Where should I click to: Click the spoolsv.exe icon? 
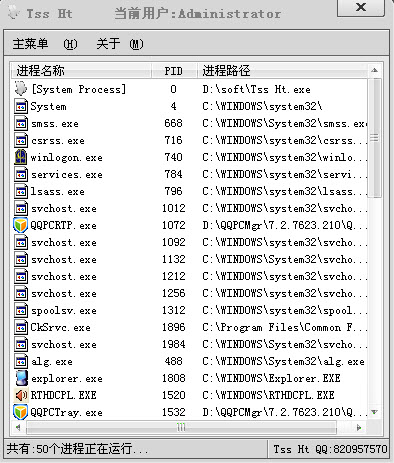point(21,310)
